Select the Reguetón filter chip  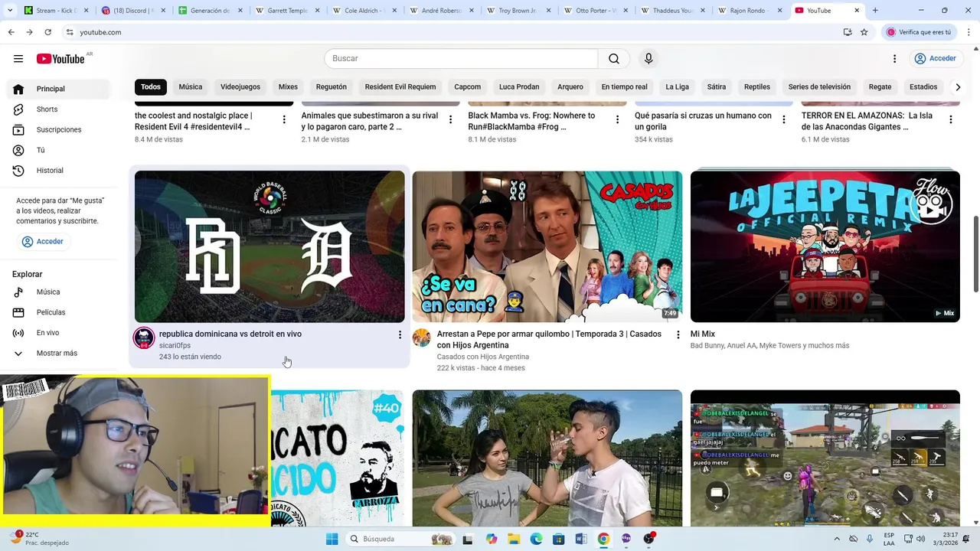point(332,87)
